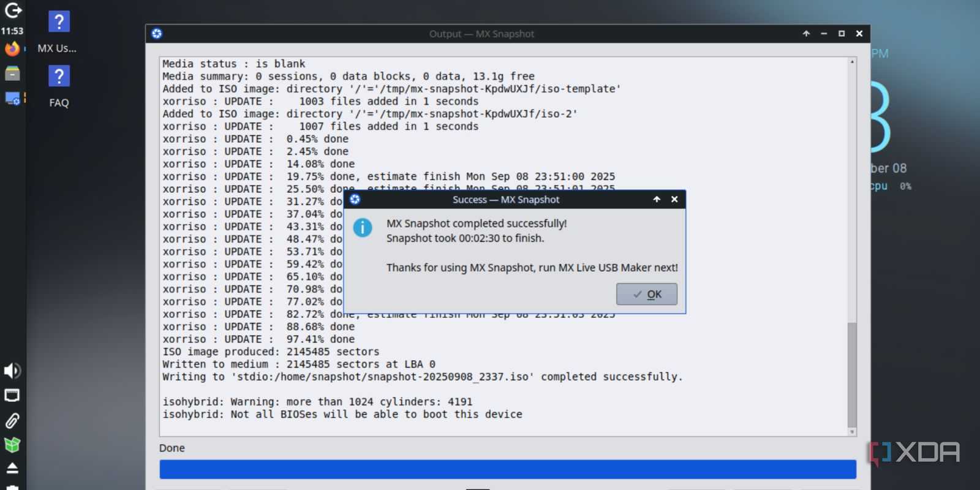Open the blue monitor settings launcher in the panel

pos(12,99)
